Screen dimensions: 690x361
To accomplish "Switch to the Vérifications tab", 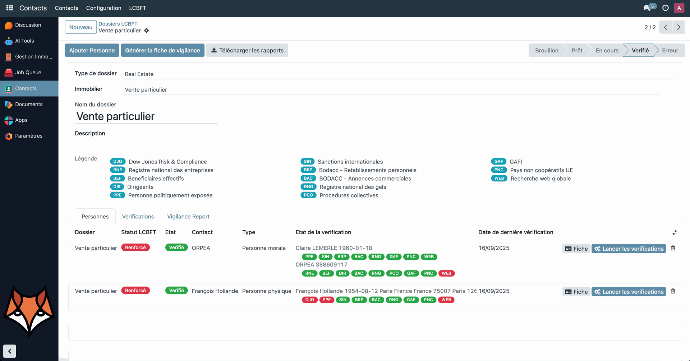I will [x=138, y=217].
